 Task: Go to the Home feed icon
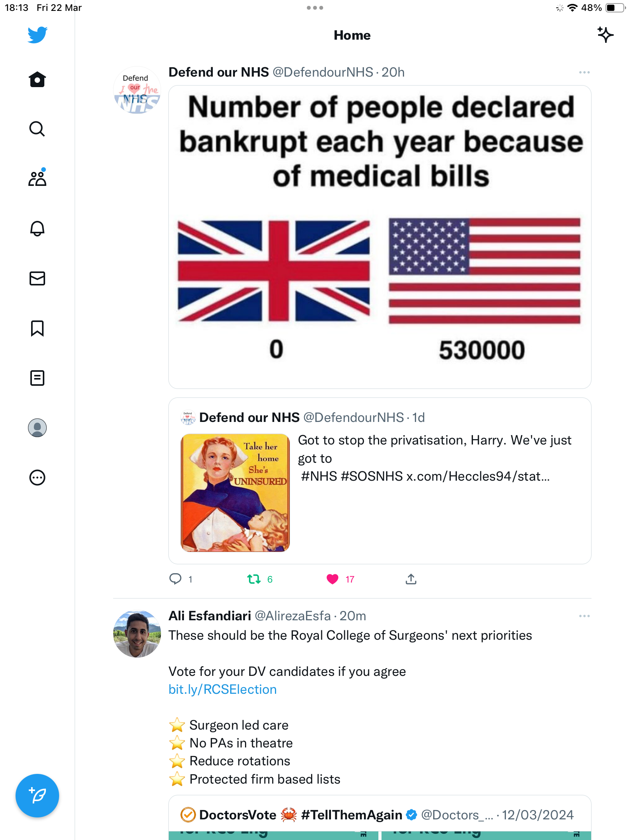[37, 79]
